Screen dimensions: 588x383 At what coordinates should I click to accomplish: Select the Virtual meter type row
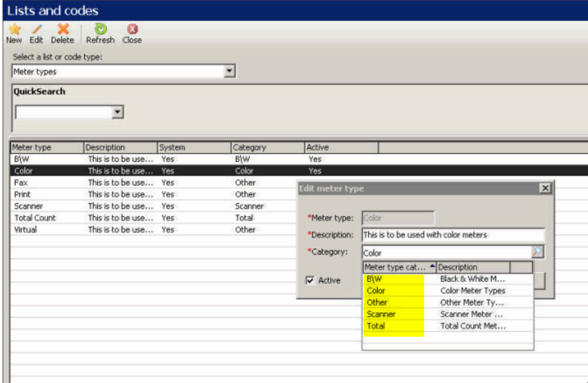coord(154,230)
